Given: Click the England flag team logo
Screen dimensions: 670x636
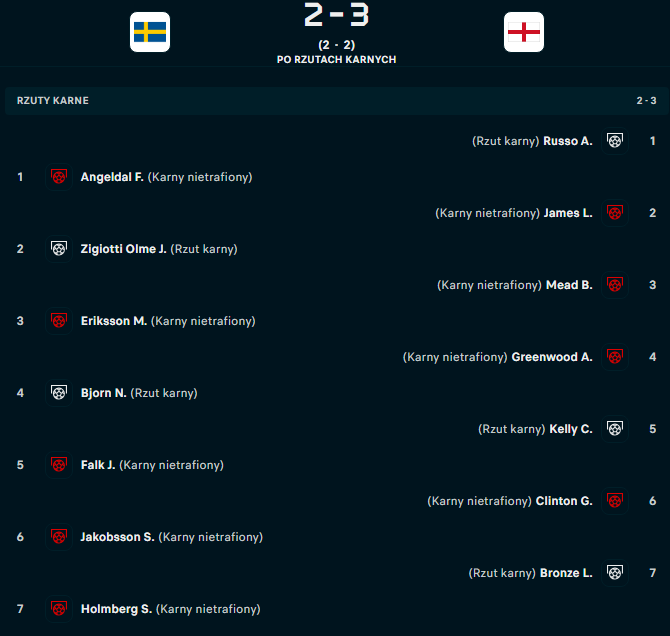Looking at the screenshot, I should pyautogui.click(x=524, y=32).
